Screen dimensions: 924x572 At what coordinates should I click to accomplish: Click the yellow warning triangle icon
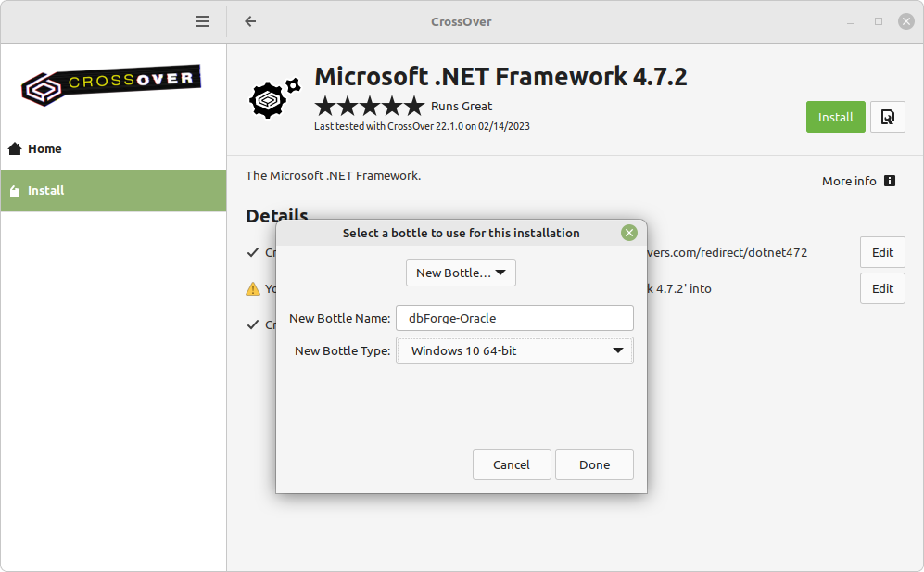(253, 289)
